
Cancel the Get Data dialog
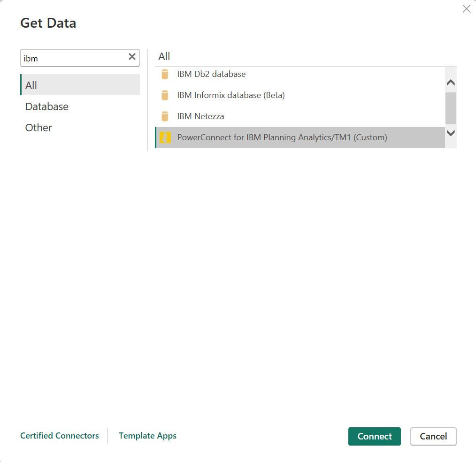(x=433, y=436)
